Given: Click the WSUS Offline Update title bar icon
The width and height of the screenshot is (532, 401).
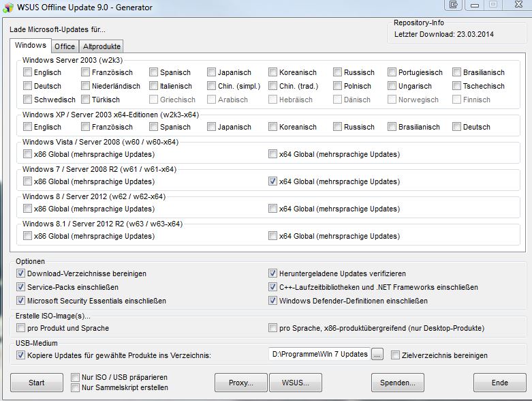Looking at the screenshot, I should tap(8, 8).
